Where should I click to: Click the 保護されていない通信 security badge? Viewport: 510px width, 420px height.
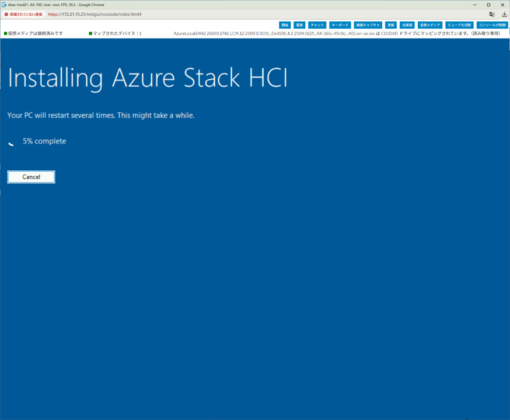point(23,14)
